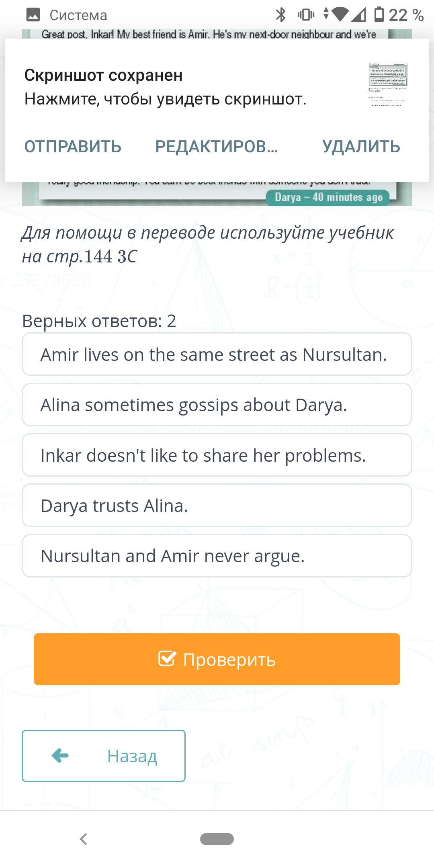The width and height of the screenshot is (434, 868).
Task: Select answer 'Amir lives on the same street as Nursultan'
Action: point(217,354)
